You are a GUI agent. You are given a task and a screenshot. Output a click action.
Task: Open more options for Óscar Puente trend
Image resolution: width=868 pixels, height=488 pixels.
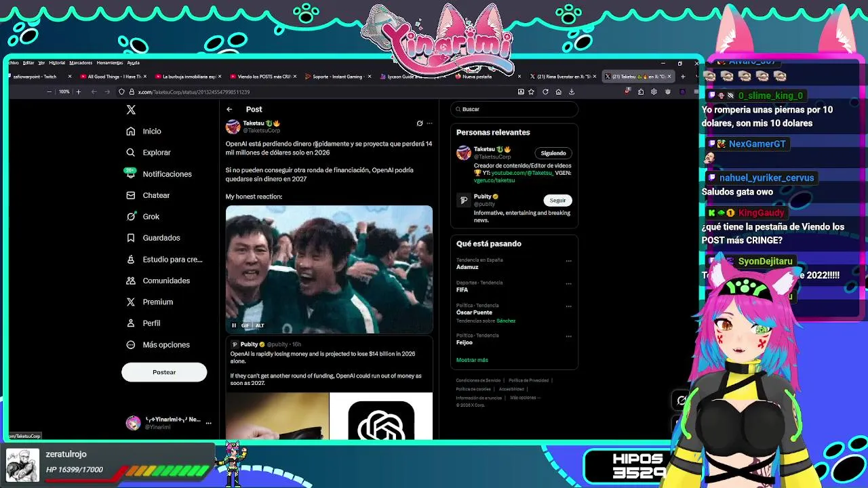pos(568,306)
